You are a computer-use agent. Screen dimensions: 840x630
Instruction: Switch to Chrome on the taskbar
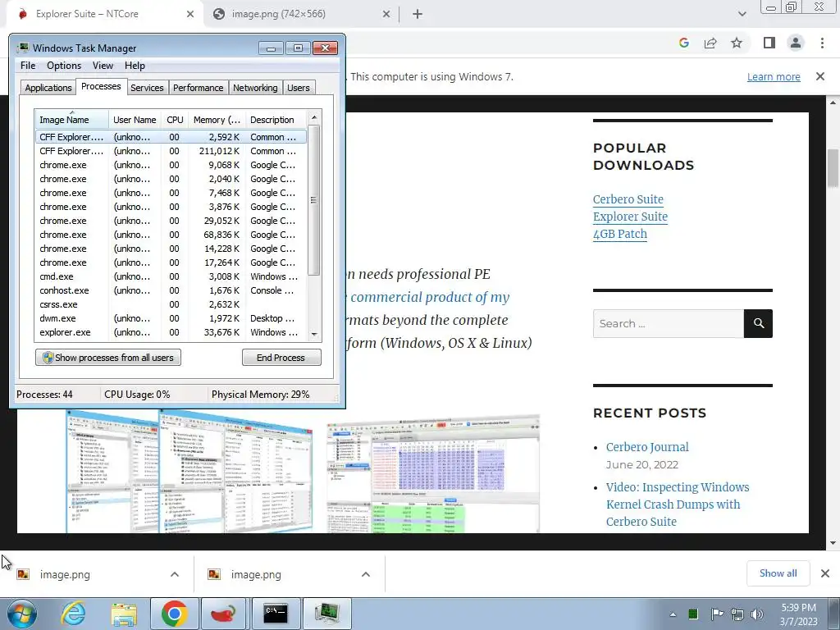tap(174, 614)
